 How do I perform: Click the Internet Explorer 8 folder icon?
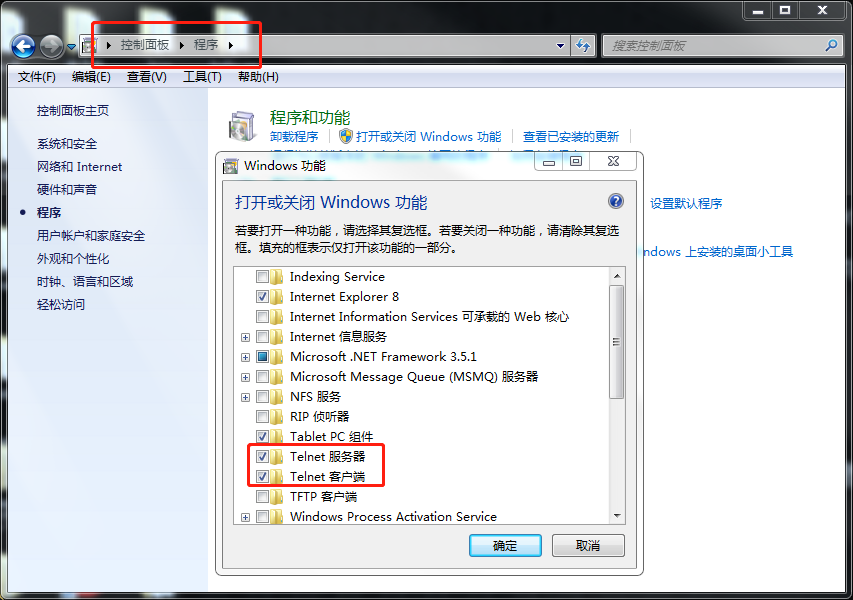[x=277, y=296]
